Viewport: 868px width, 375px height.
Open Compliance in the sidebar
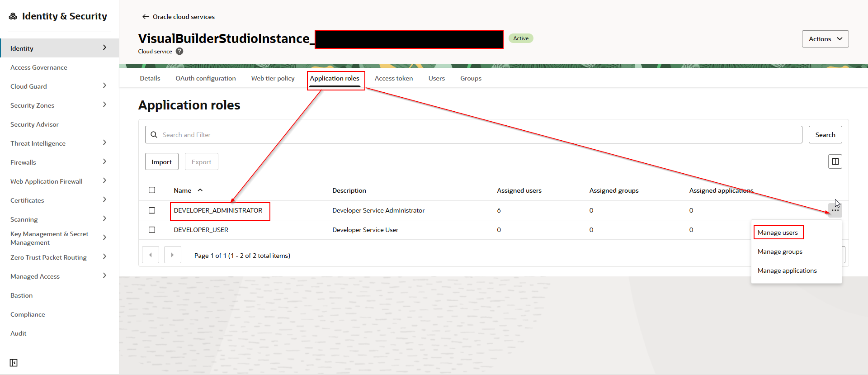tap(28, 314)
